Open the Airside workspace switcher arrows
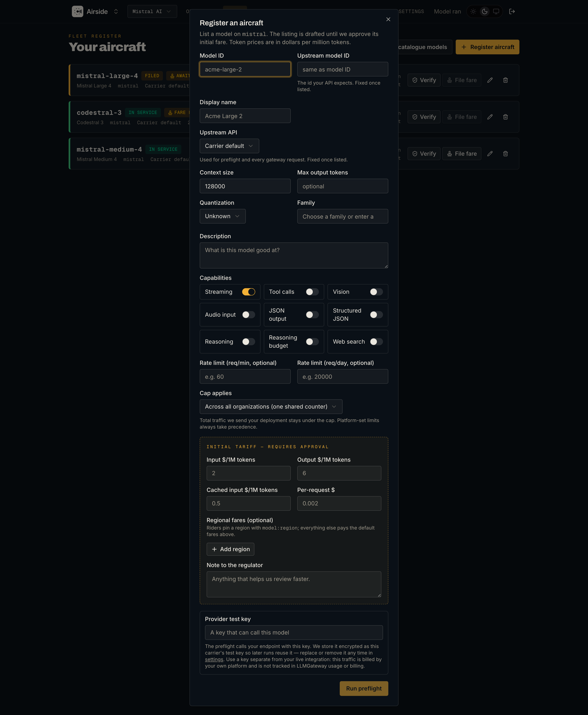This screenshot has width=588, height=715. coord(116,11)
